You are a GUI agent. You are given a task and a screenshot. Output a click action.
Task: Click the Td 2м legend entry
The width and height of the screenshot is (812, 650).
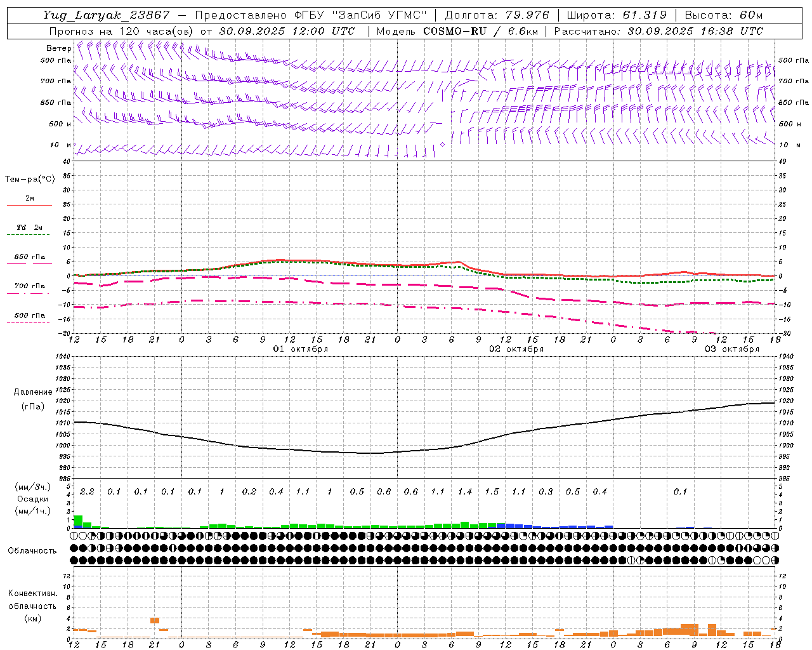point(29,227)
